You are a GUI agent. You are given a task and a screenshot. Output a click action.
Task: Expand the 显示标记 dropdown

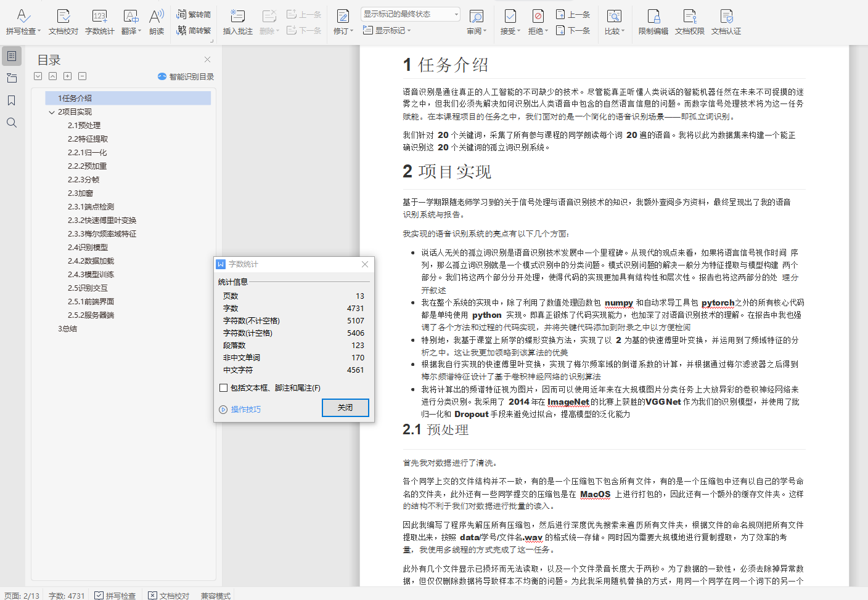click(x=387, y=30)
